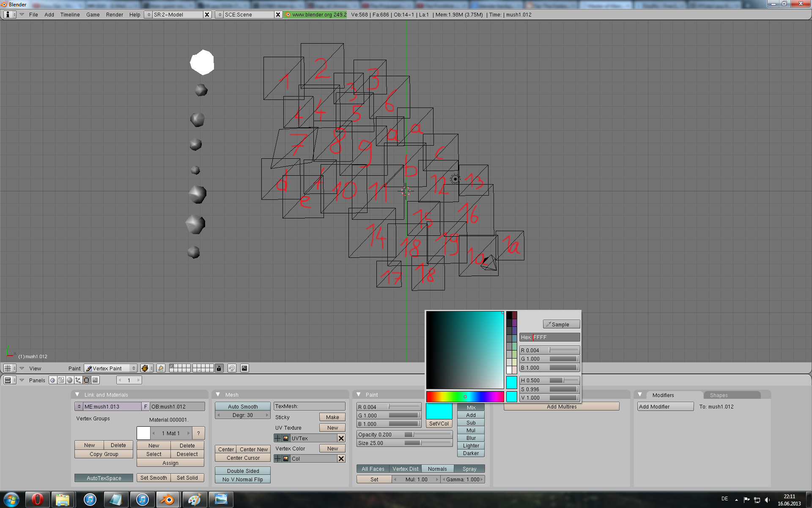Collapse the Modifiers panel triangle
The width and height of the screenshot is (812, 508).
[x=640, y=395]
